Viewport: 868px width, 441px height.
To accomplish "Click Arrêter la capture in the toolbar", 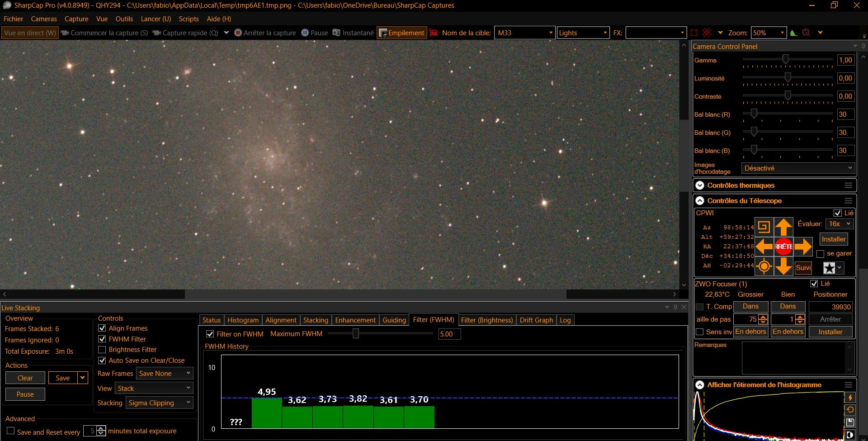I will (x=265, y=33).
